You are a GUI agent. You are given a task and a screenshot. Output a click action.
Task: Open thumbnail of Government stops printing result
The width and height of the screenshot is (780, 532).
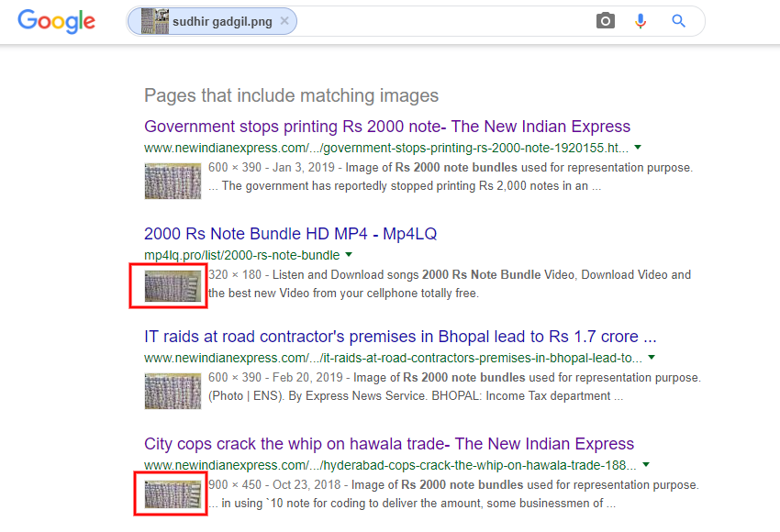pos(173,181)
